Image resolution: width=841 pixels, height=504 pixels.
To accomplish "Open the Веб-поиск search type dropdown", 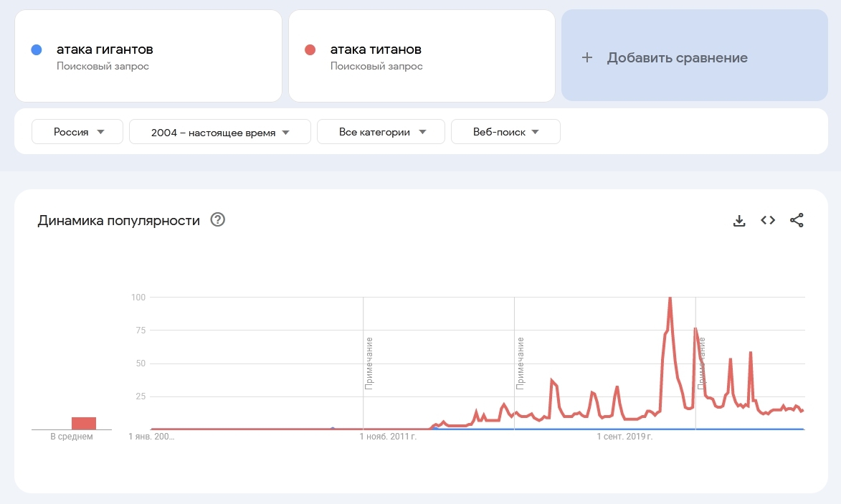I will click(505, 132).
